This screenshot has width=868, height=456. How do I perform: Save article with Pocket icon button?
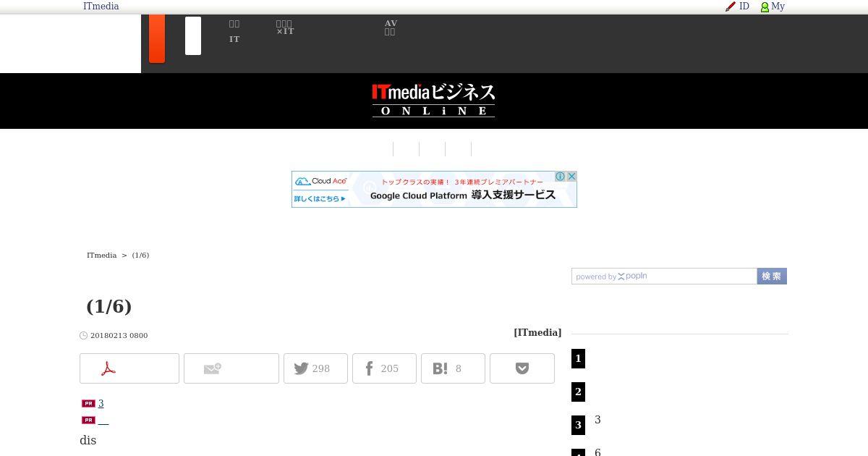[x=522, y=368]
